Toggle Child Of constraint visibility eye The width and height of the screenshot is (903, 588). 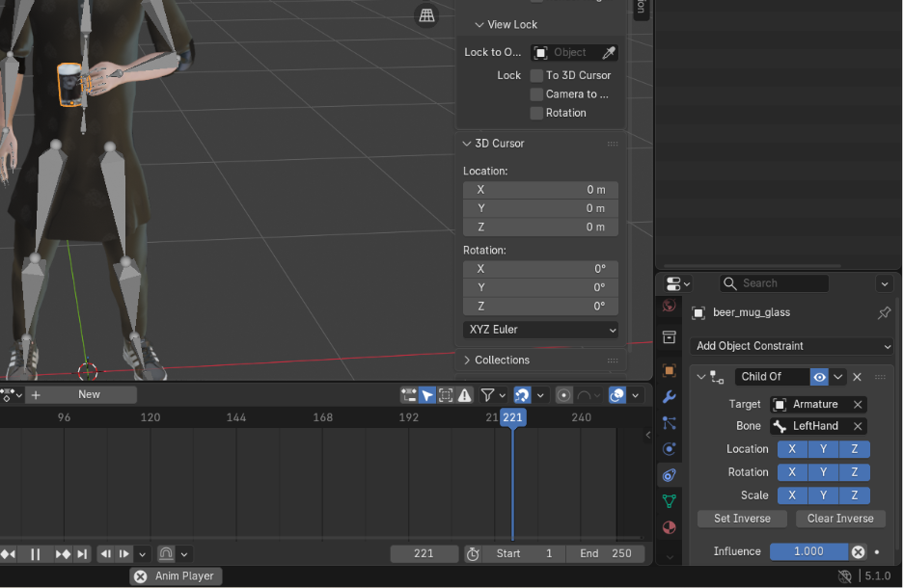(x=819, y=377)
